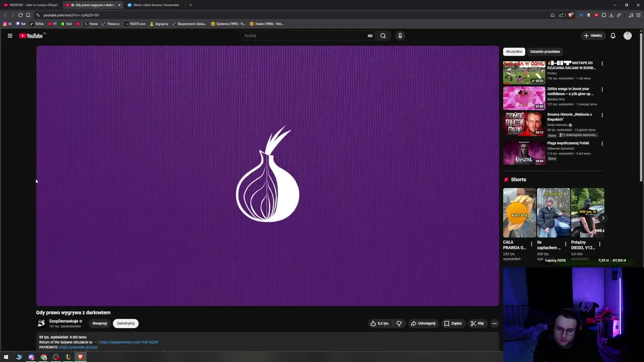This screenshot has height=362, width=644.
Task: Open the FACEIT.com bookmark
Action: (135, 24)
